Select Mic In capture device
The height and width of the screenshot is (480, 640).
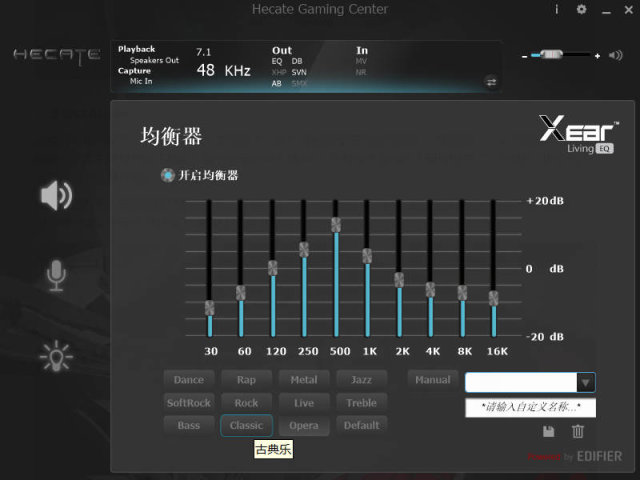pos(141,81)
